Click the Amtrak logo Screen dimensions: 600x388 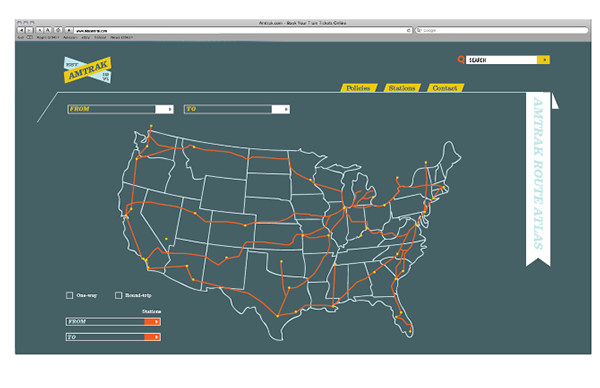pos(88,70)
